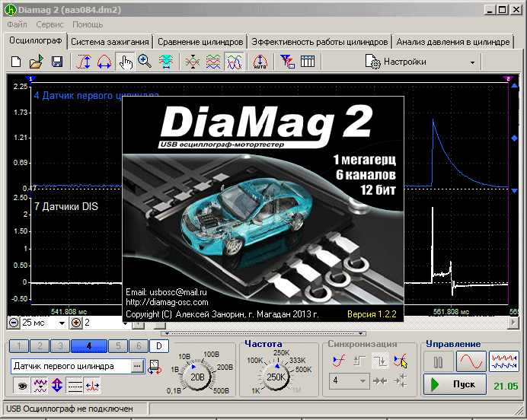Select the vertical amplitude scaling tool
Image resolution: width=527 pixels, height=420 pixels.
(x=84, y=62)
